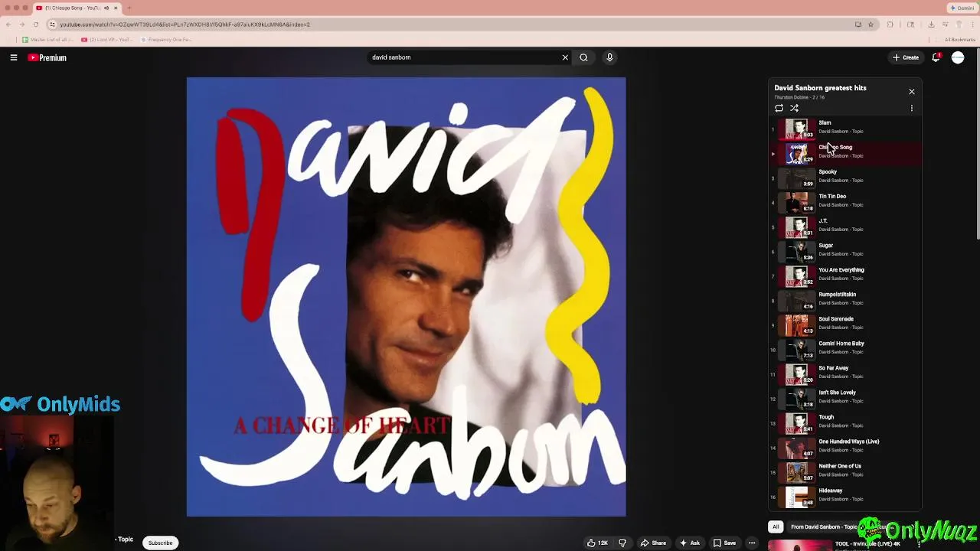
Task: Go to YouTube Premium home logo
Action: click(x=47, y=57)
